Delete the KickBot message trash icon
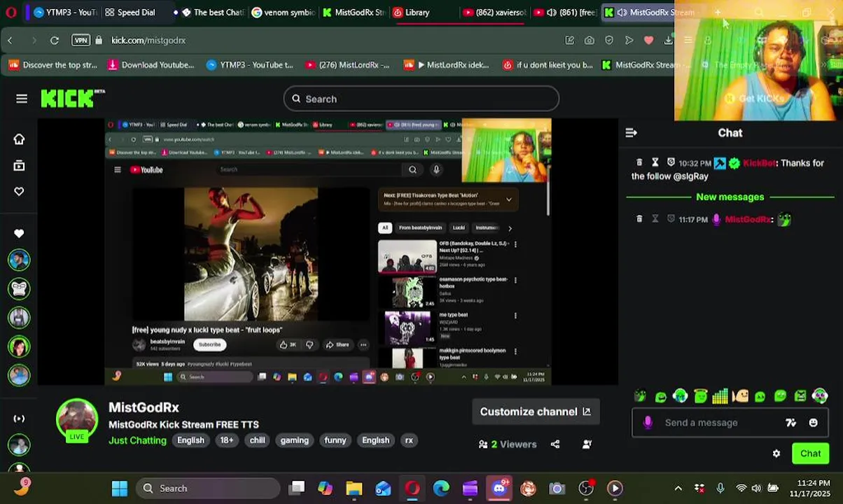This screenshot has width=843, height=504. 639,163
